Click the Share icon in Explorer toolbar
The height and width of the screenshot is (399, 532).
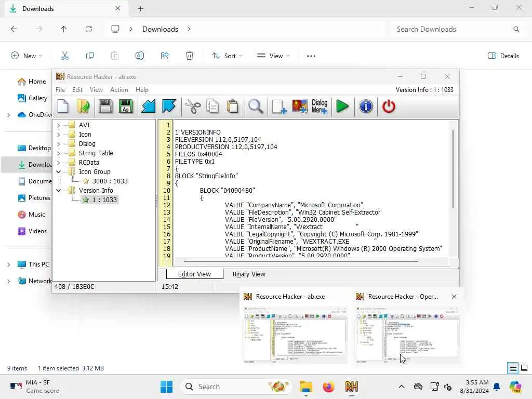(x=165, y=56)
